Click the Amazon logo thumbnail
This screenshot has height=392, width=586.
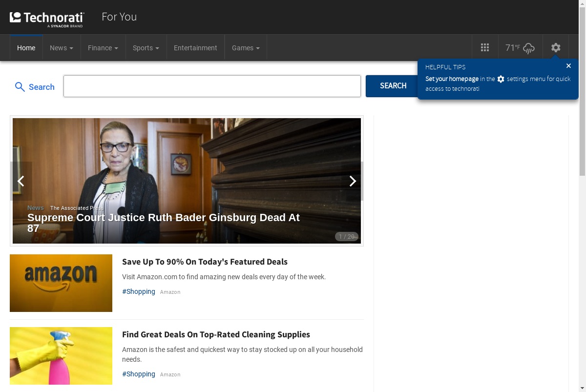(61, 283)
